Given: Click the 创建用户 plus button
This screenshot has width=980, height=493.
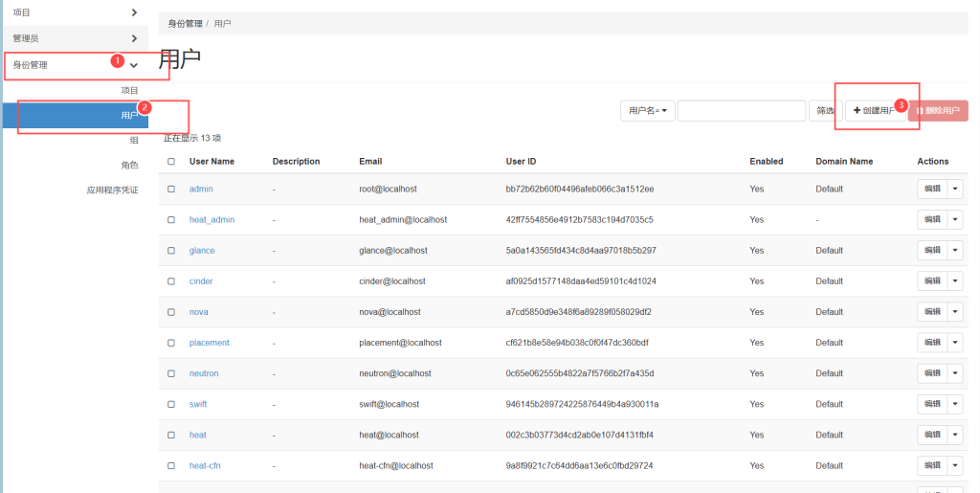Looking at the screenshot, I should [x=875, y=111].
